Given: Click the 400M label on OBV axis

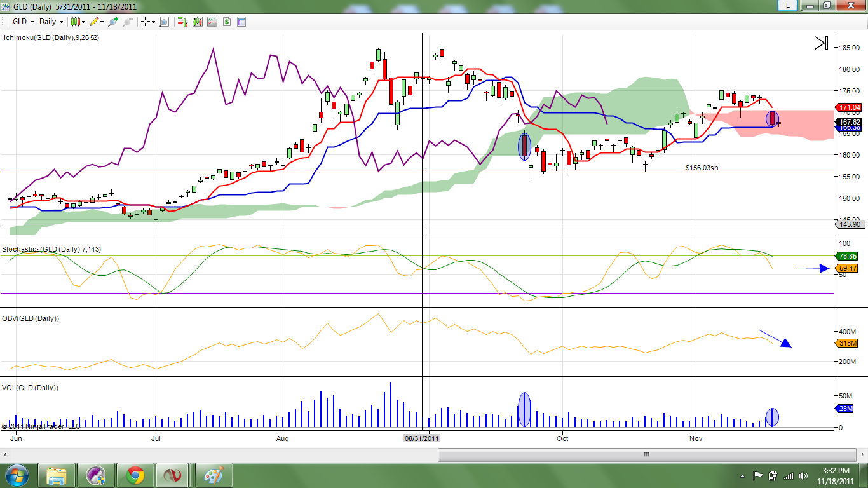Looking at the screenshot, I should click(848, 332).
